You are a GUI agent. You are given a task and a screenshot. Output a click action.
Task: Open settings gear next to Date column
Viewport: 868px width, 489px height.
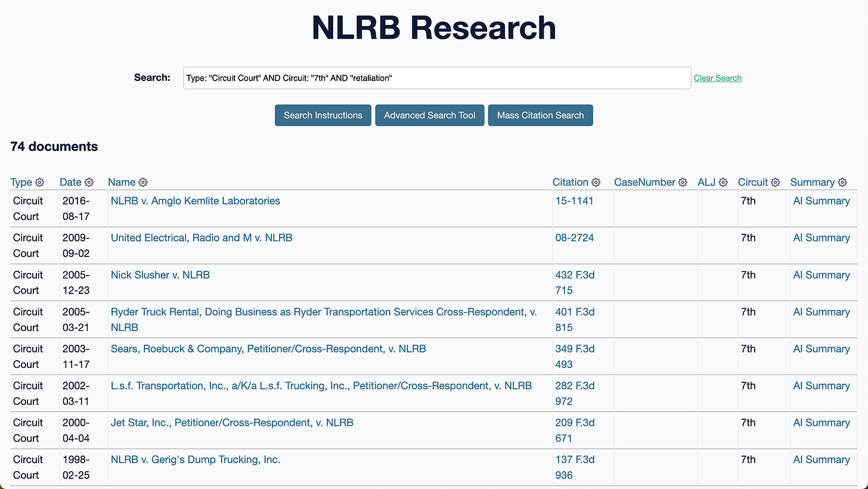(89, 182)
